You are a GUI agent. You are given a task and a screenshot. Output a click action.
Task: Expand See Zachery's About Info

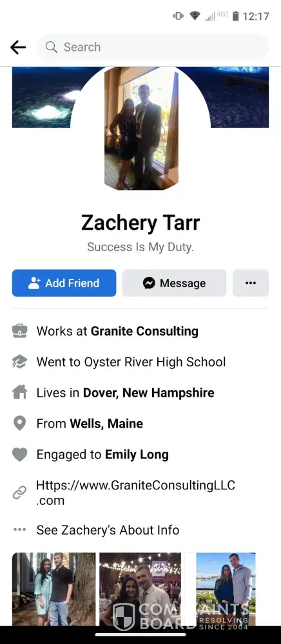point(108,530)
